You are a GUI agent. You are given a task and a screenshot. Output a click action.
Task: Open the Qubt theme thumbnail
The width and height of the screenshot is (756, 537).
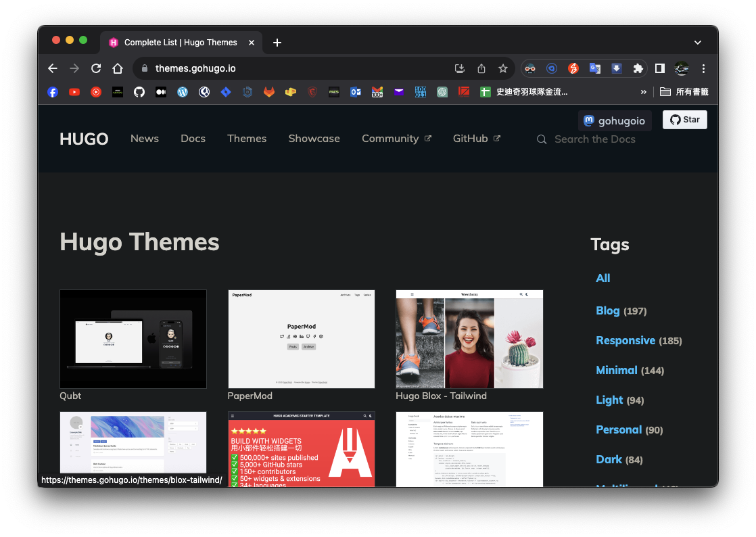[133, 339]
